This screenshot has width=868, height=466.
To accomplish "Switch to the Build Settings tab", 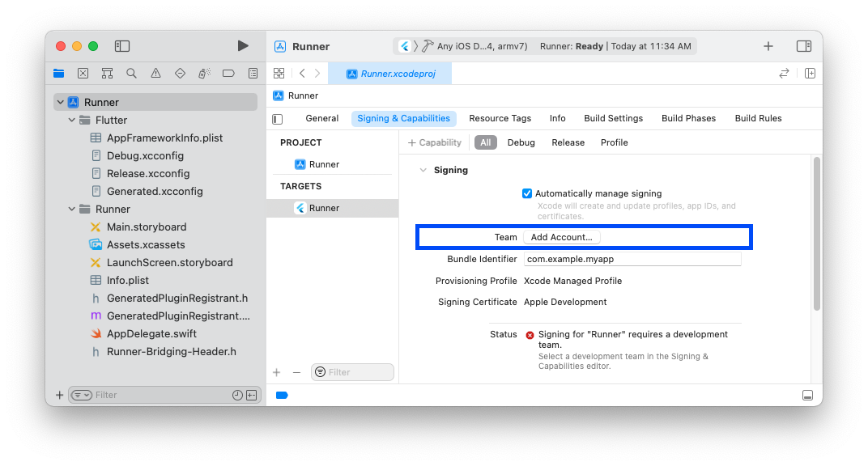I will point(613,118).
